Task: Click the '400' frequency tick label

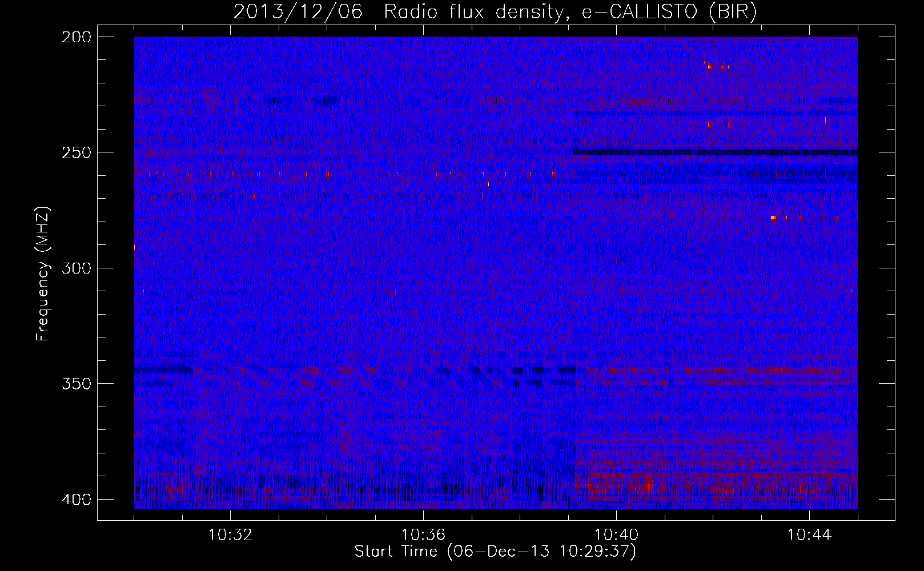Action: coord(77,500)
